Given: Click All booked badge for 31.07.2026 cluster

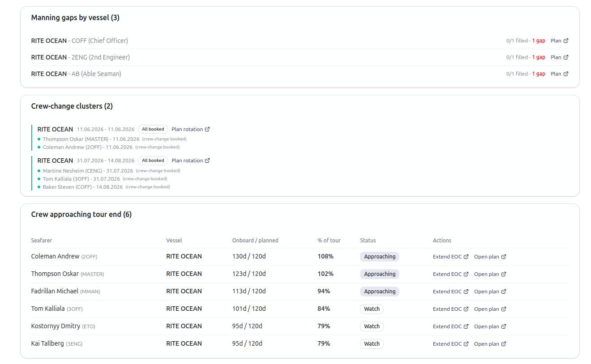Looking at the screenshot, I should pyautogui.click(x=153, y=161).
